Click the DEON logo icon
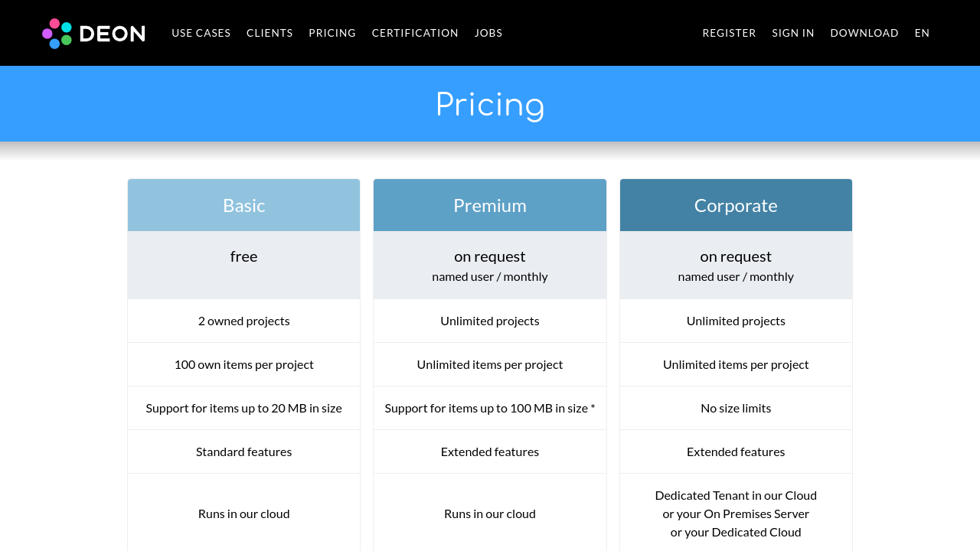The width and height of the screenshot is (980, 551). point(57,33)
